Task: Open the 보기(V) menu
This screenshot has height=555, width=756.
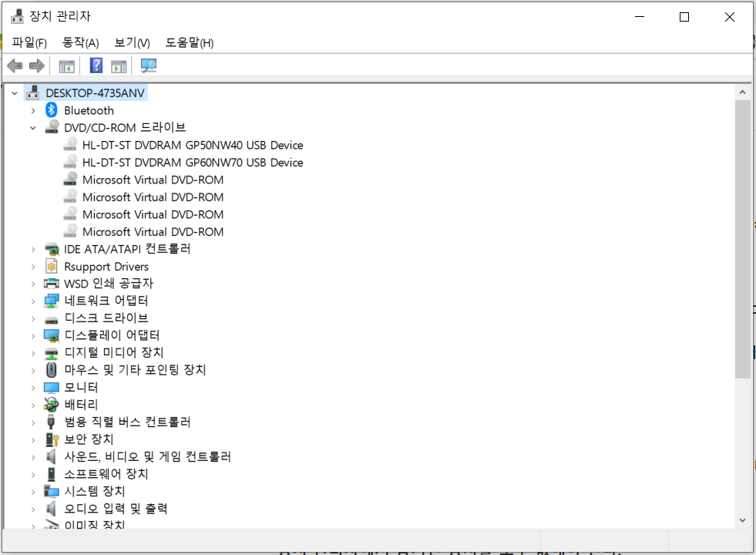Action: click(x=132, y=42)
